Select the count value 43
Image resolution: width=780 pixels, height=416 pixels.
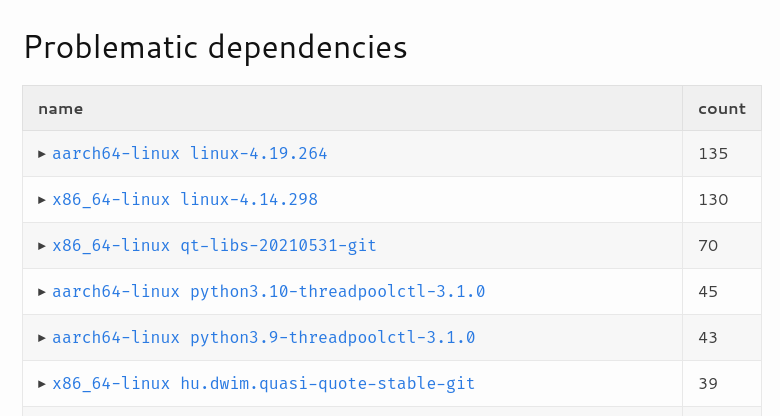click(708, 338)
